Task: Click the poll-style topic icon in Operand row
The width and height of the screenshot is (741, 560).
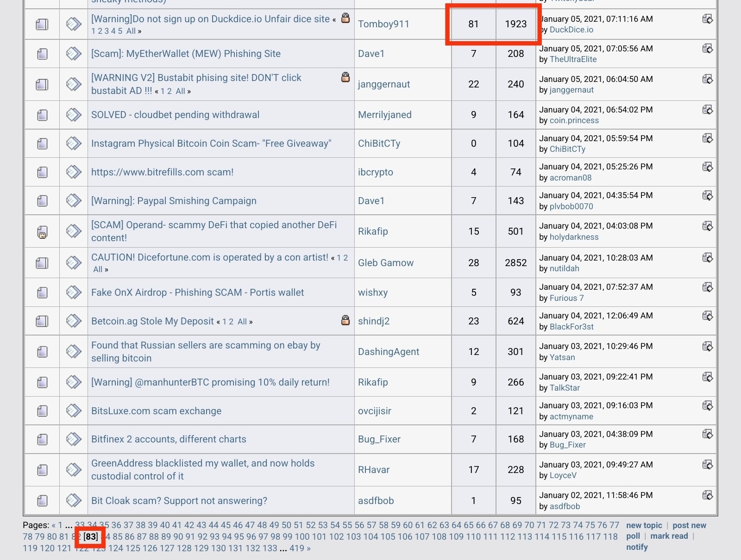Action: pyautogui.click(x=42, y=231)
